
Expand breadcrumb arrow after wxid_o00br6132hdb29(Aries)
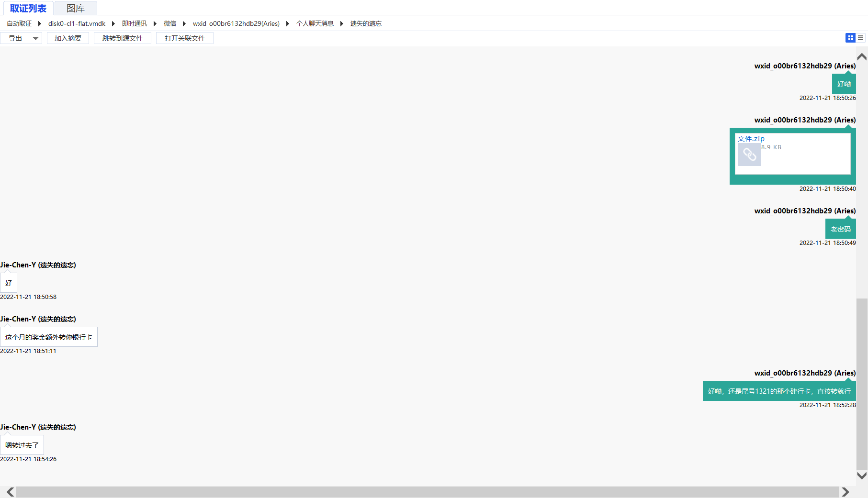click(x=288, y=23)
